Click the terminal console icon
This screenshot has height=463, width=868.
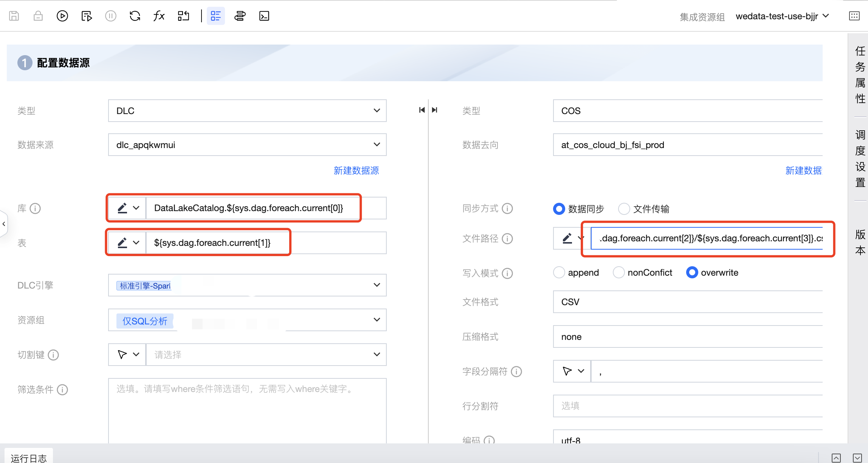(x=264, y=16)
